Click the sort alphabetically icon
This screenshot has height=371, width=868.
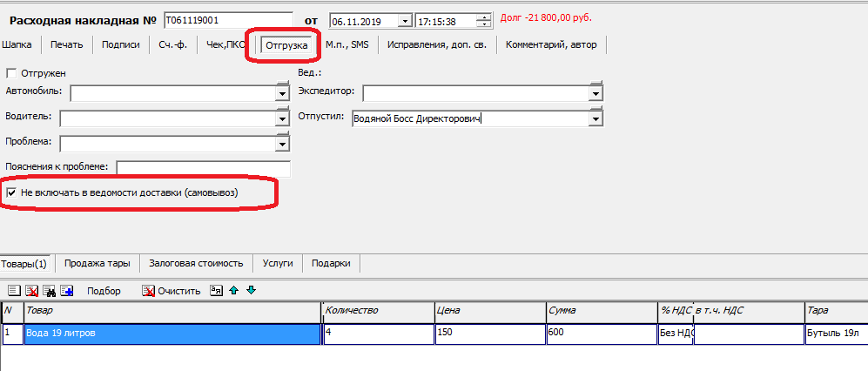[x=217, y=291]
